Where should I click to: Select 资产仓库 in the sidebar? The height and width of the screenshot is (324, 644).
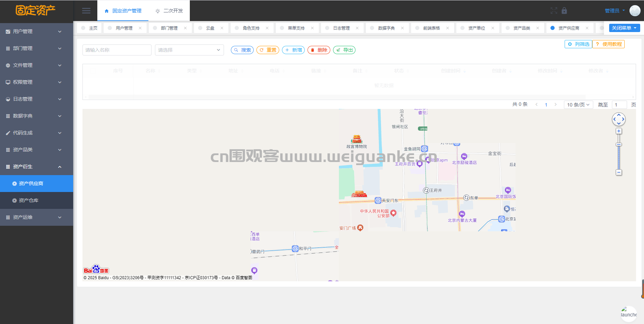(x=29, y=200)
